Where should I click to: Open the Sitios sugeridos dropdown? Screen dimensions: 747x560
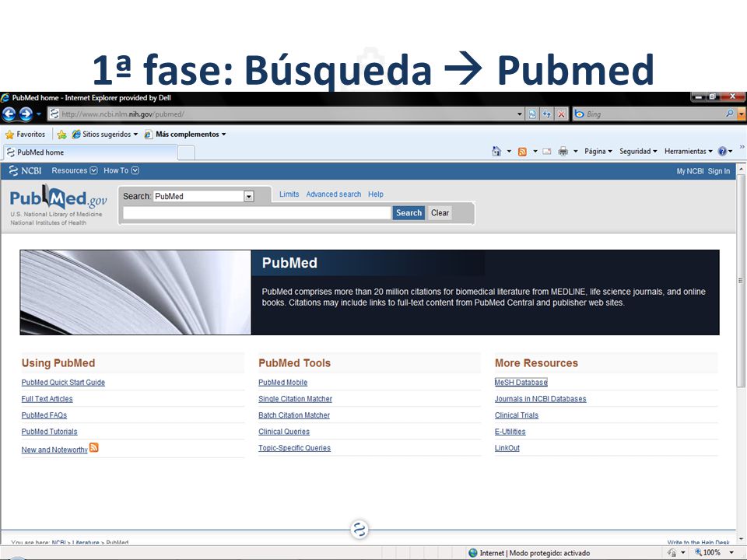pos(105,135)
